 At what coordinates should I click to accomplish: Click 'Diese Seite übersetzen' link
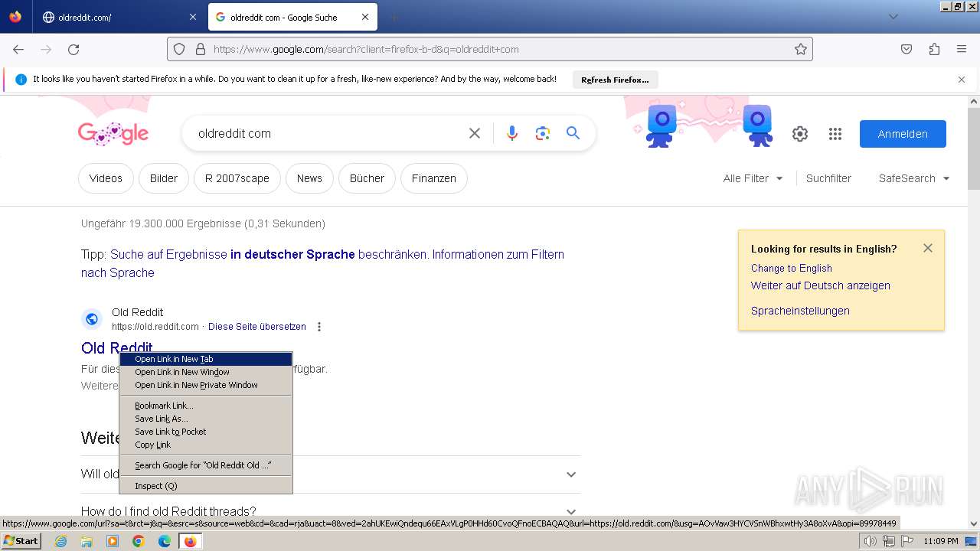pos(257,327)
